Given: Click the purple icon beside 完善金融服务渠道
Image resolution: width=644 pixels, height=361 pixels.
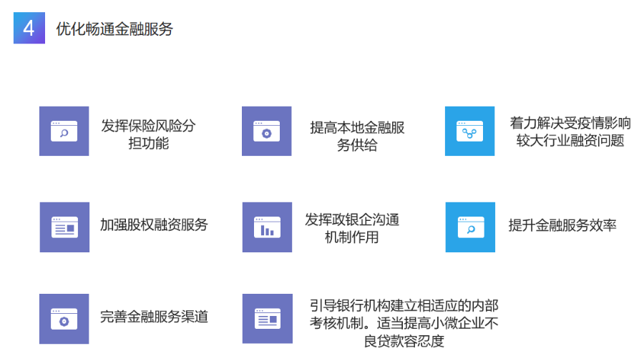Looking at the screenshot, I should tap(64, 319).
